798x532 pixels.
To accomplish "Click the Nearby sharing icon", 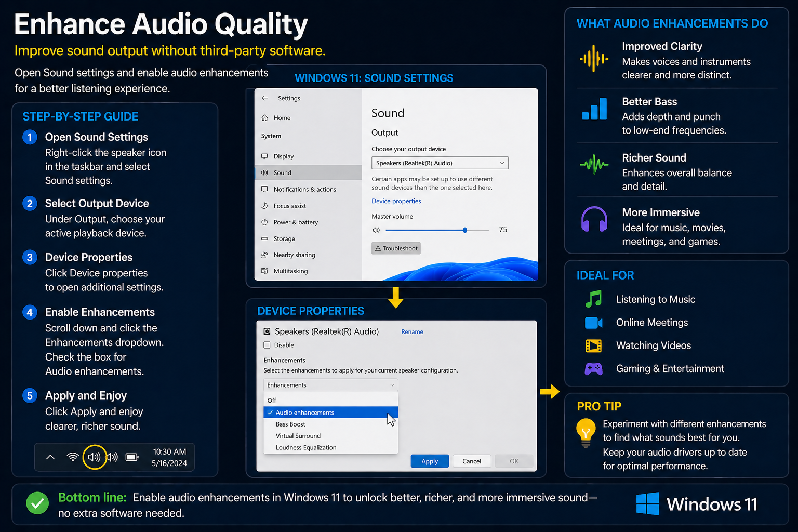I will (265, 255).
